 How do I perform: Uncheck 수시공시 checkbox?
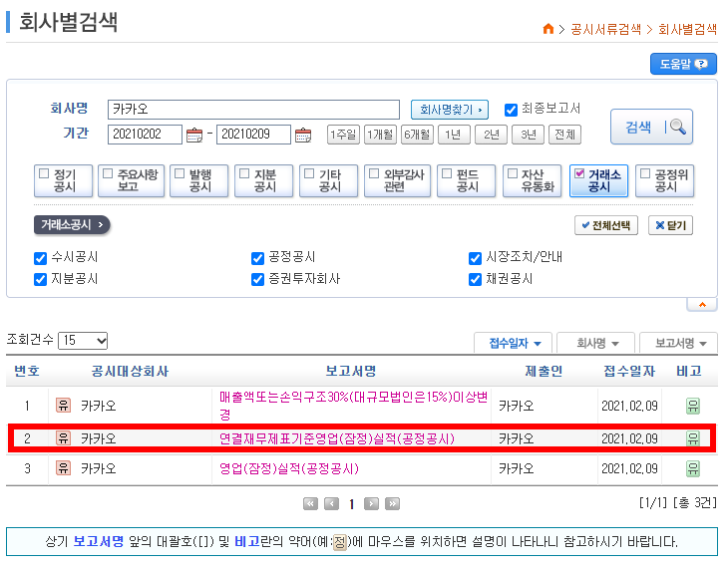tap(41, 258)
